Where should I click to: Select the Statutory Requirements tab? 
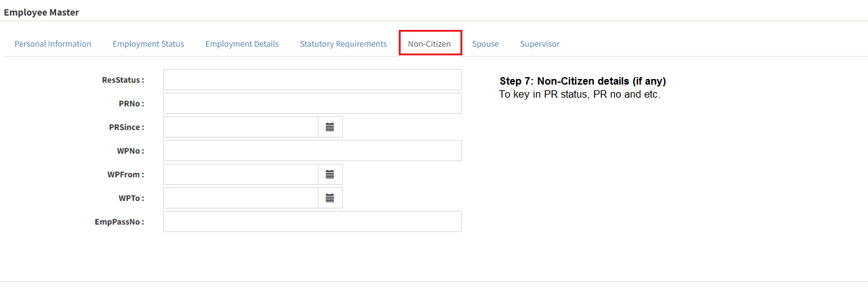[343, 44]
